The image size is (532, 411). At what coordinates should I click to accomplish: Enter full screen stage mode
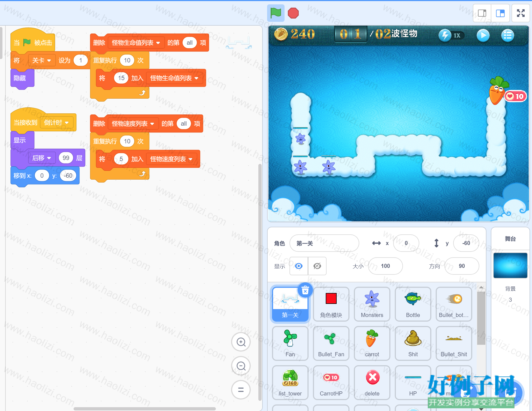pos(521,13)
